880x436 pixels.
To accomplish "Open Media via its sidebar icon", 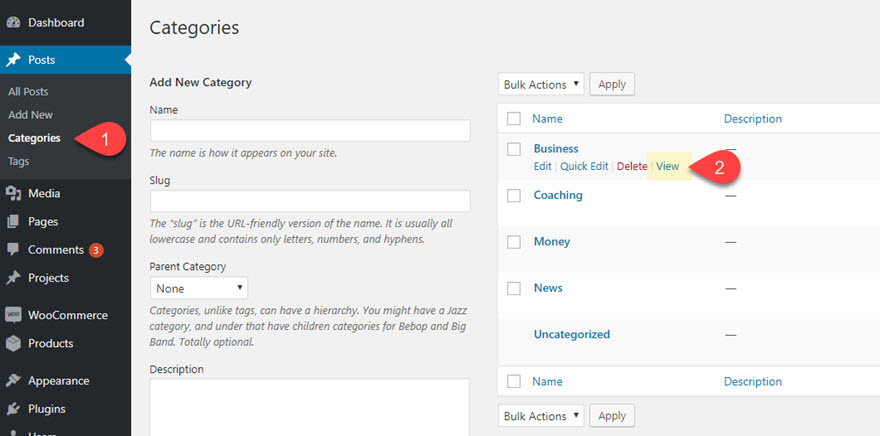I will click(x=14, y=193).
